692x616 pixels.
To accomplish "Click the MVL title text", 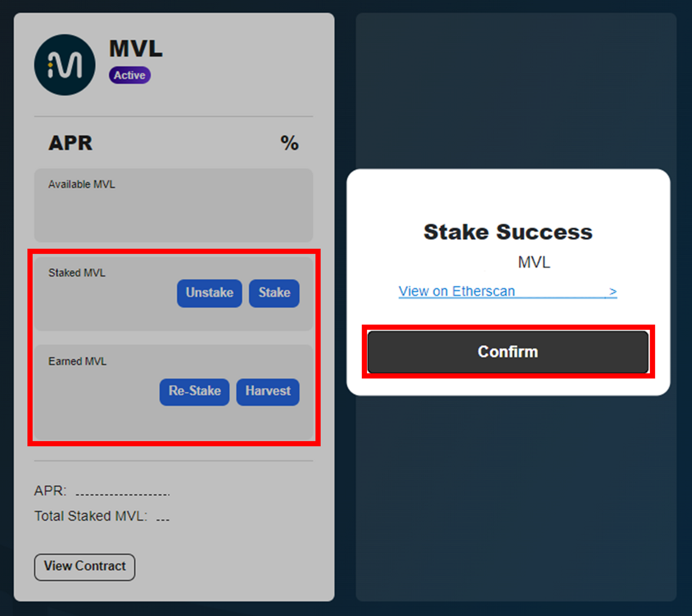I will [136, 49].
